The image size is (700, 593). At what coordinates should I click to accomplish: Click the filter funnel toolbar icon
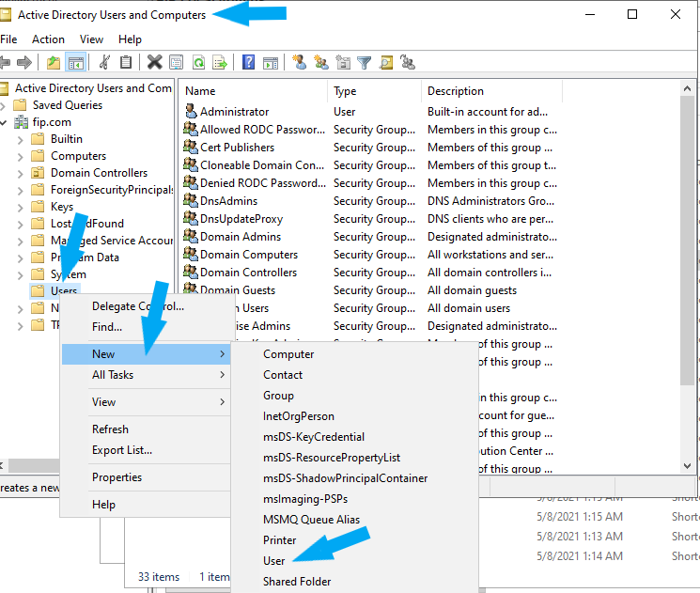(365, 62)
